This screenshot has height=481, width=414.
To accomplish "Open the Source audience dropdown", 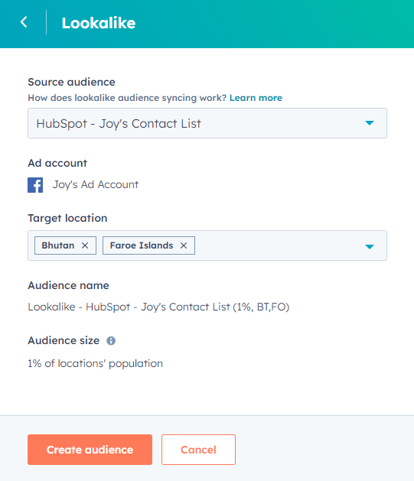I will [207, 123].
